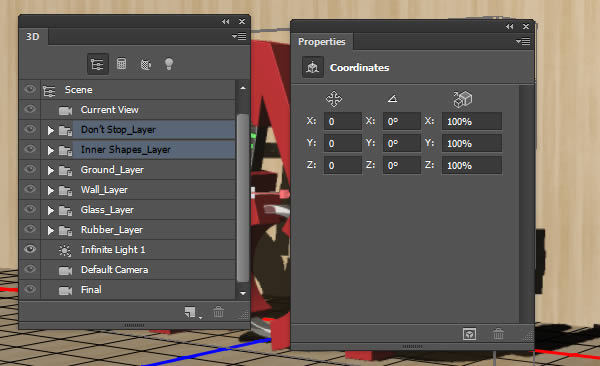
Task: Click the 3D panel scrollbar up arrow
Action: point(243,88)
